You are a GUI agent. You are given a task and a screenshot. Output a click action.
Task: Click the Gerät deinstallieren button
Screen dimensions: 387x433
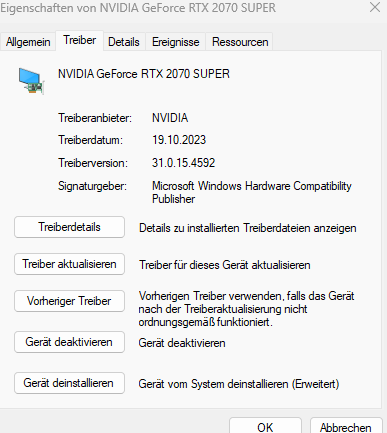(69, 383)
